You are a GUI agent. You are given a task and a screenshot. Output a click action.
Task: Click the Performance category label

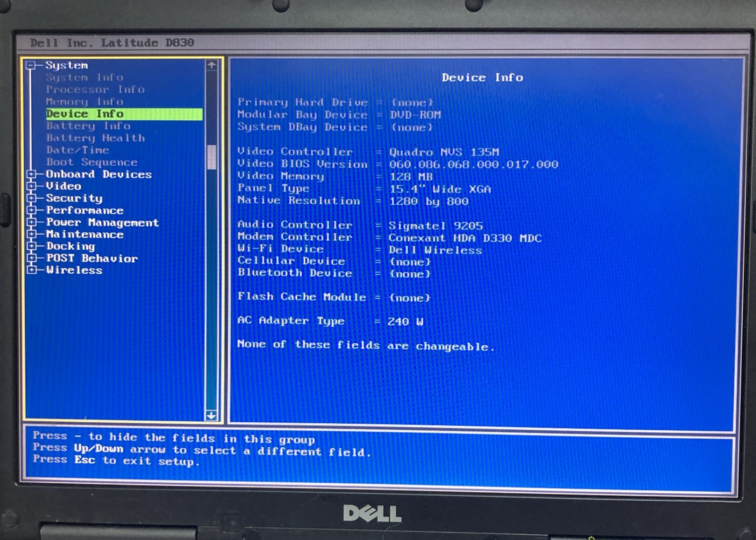click(85, 210)
